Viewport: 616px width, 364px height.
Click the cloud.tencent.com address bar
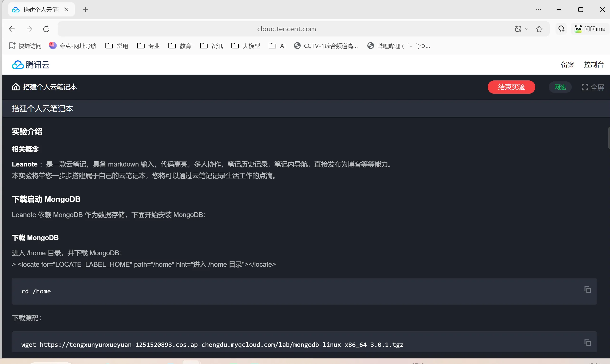(x=287, y=29)
